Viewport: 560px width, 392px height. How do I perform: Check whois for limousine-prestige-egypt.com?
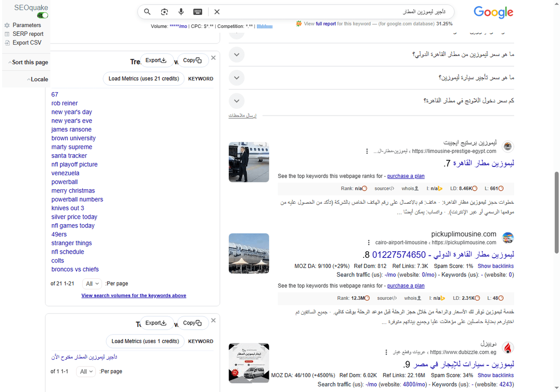pos(410,188)
